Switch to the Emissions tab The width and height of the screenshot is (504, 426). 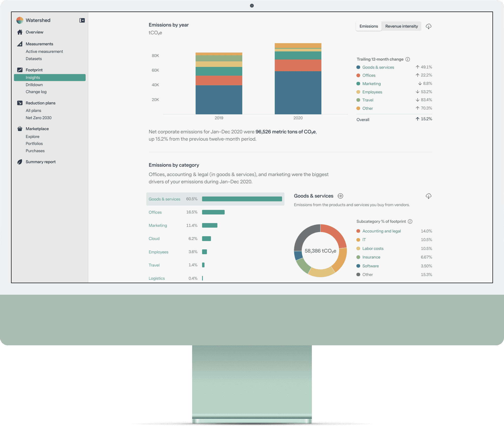[368, 26]
